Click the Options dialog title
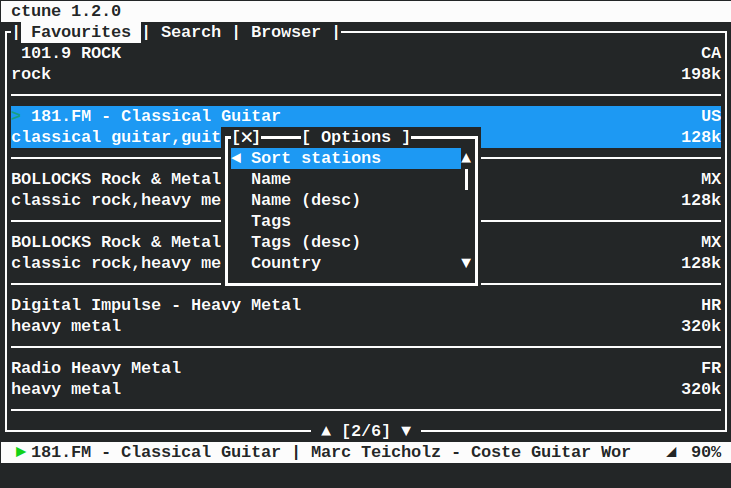731x488 pixels. click(356, 137)
